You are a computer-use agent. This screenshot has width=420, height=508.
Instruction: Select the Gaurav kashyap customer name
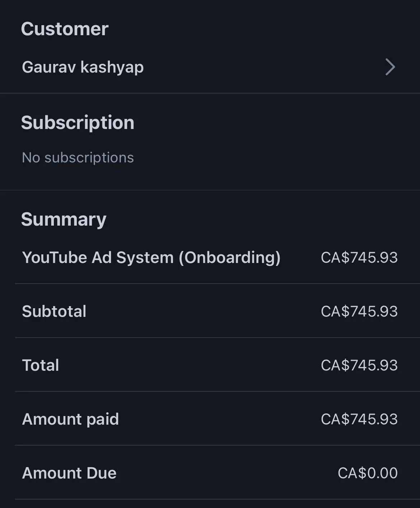[83, 67]
